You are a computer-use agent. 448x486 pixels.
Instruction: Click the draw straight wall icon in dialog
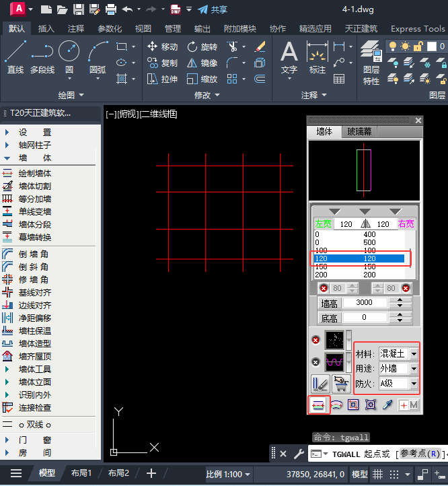pyautogui.click(x=318, y=405)
